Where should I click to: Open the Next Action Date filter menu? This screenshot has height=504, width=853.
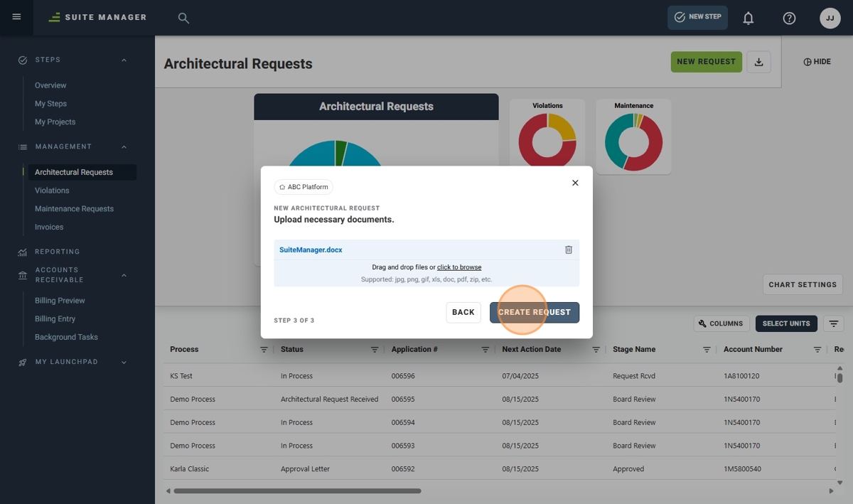(596, 350)
